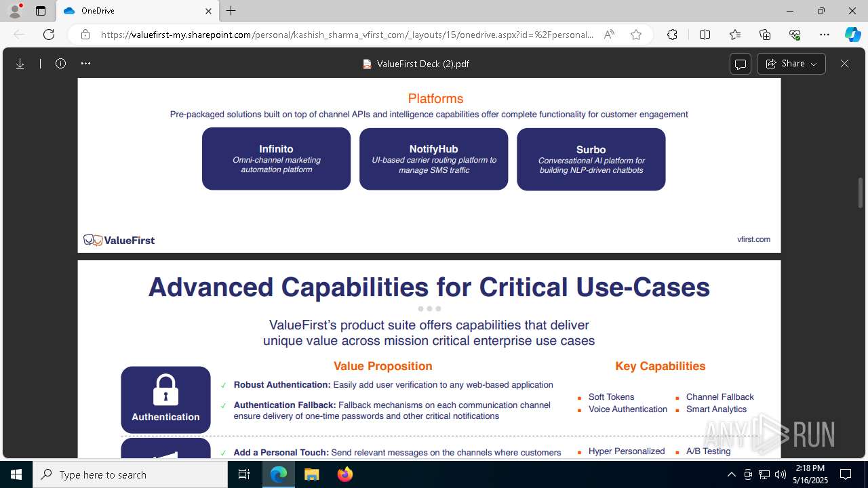The width and height of the screenshot is (868, 488).
Task: Open Edge Collections panel
Action: [x=765, y=35]
